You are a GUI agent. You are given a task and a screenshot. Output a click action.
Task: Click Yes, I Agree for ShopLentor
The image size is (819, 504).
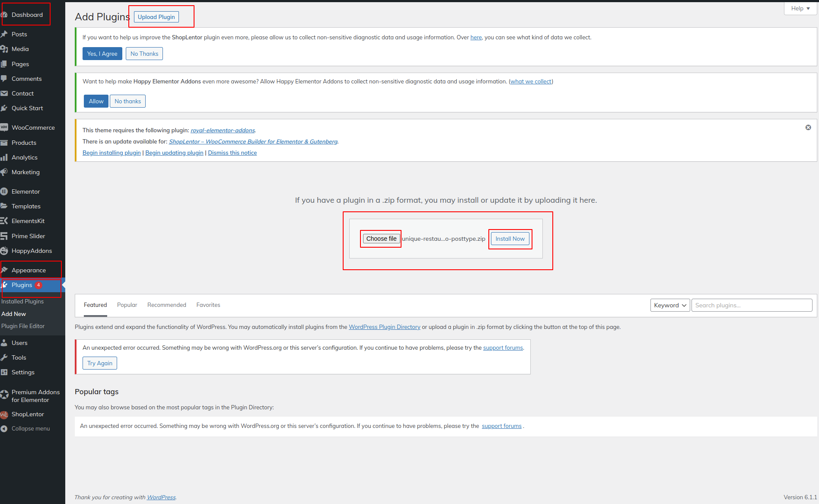point(102,54)
